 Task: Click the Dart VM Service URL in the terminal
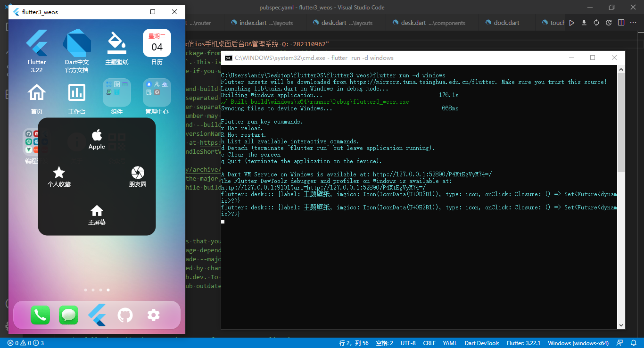[x=432, y=174]
